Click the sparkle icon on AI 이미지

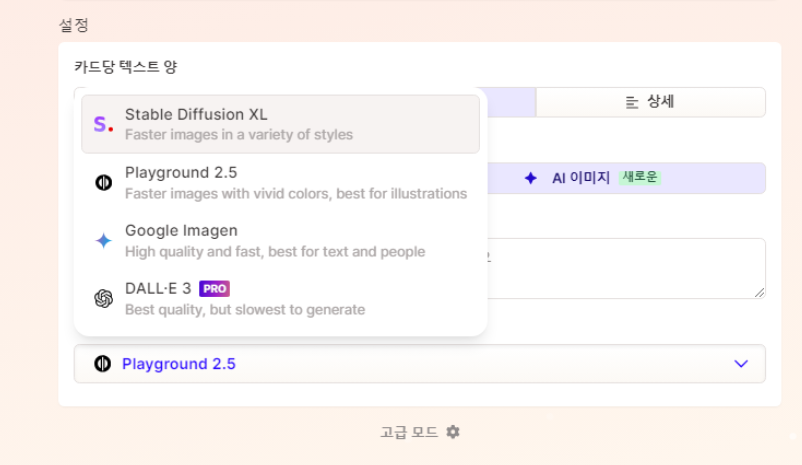(530, 178)
